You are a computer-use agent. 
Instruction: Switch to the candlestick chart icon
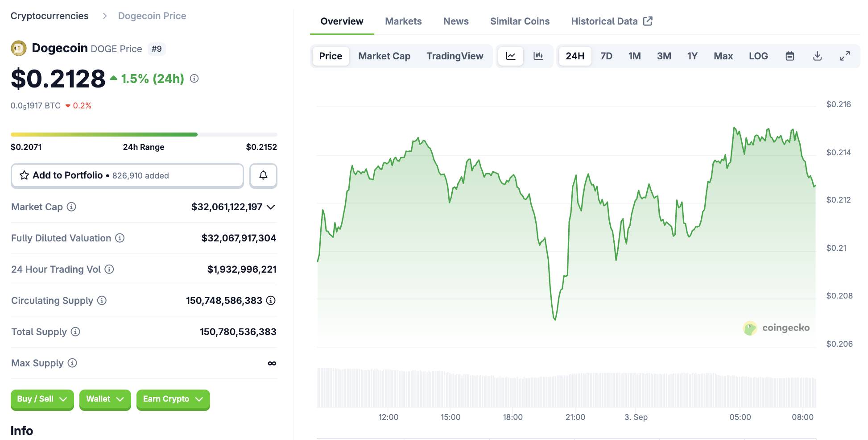tap(538, 56)
